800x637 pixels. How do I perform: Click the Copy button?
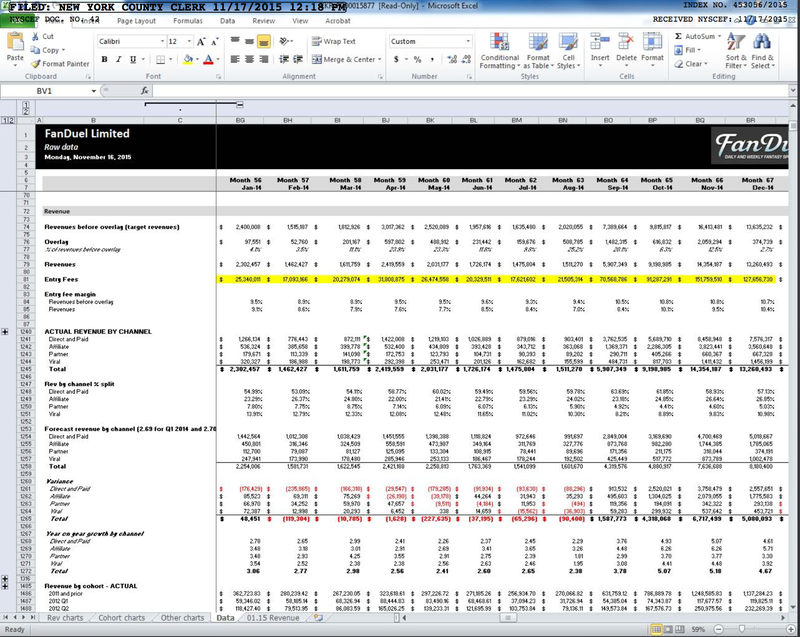click(x=47, y=50)
